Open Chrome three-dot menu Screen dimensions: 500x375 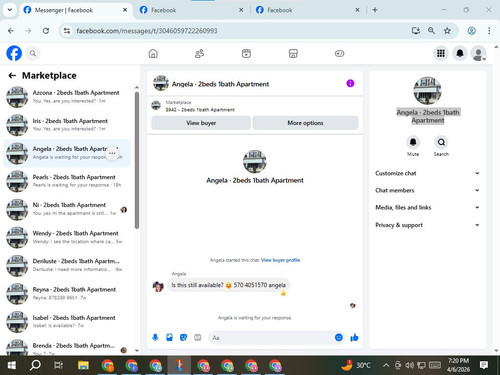[x=489, y=31]
